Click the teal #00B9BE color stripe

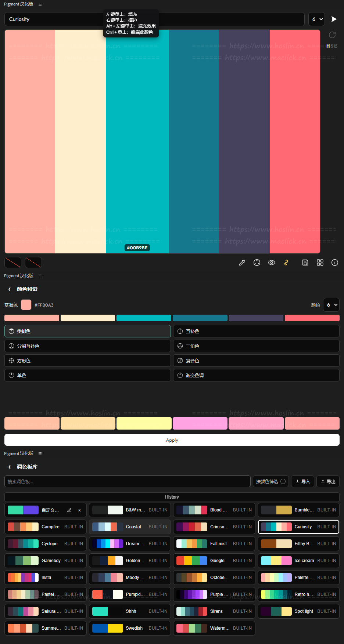click(x=137, y=141)
